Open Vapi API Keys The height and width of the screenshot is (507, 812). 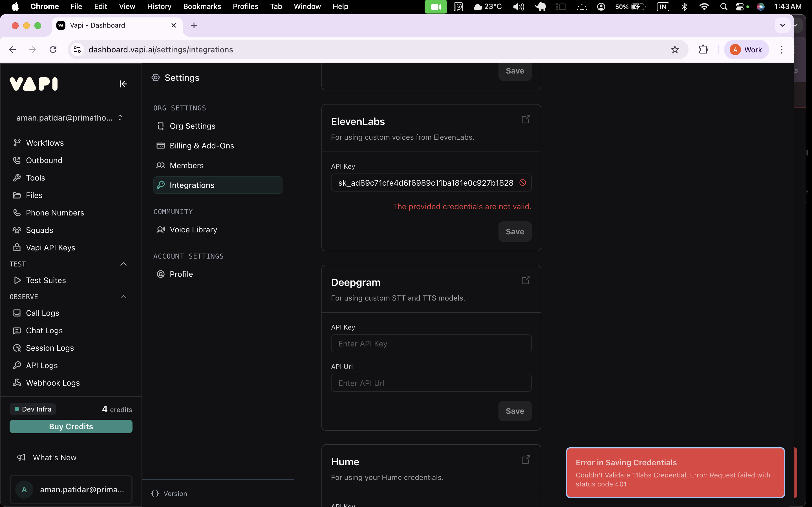click(x=50, y=248)
